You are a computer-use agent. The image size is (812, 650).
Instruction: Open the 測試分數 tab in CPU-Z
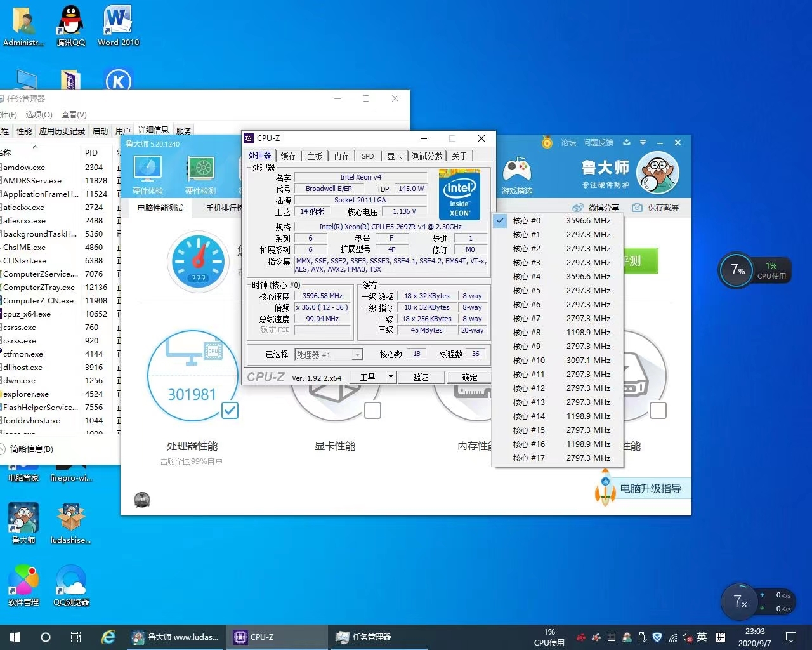pos(428,156)
